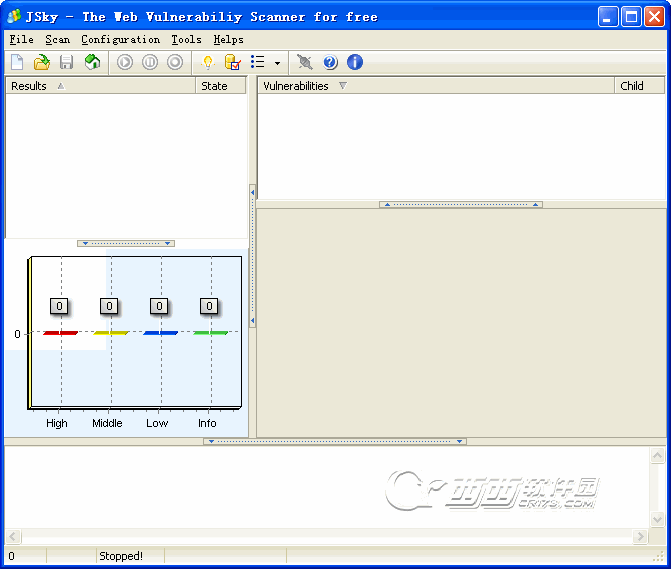Click the gray bug tool icon
This screenshot has width=671, height=569.
[x=305, y=62]
